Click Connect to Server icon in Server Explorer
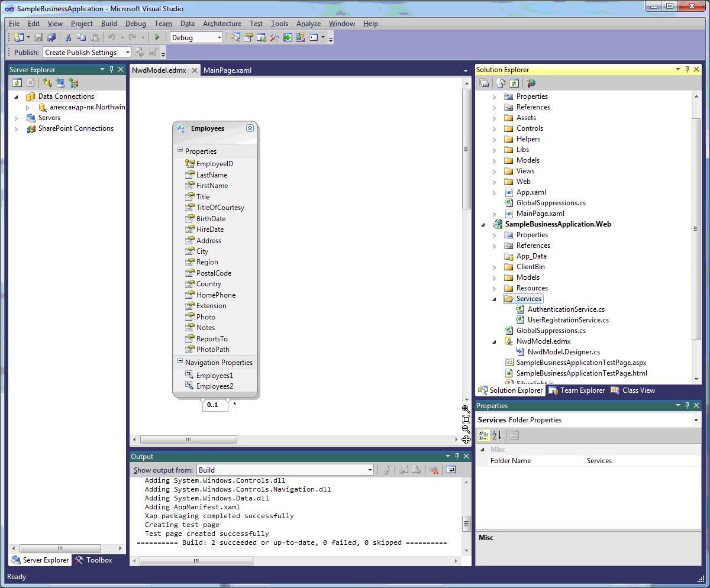Screen dimensions: 710x588 click(60, 83)
